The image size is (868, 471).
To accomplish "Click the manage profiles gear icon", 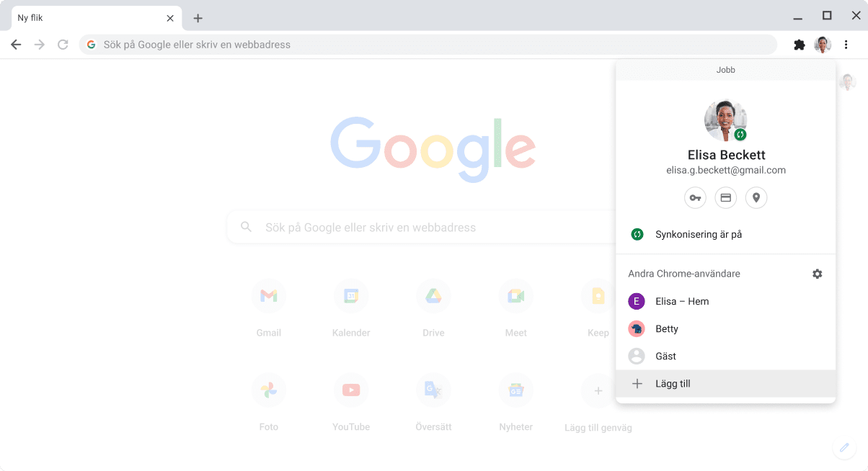I will point(817,274).
